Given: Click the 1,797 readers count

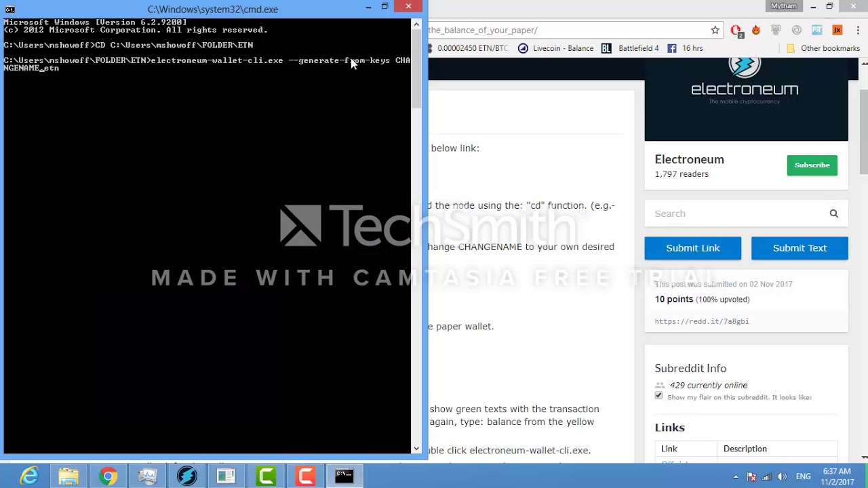Looking at the screenshot, I should click(x=682, y=174).
